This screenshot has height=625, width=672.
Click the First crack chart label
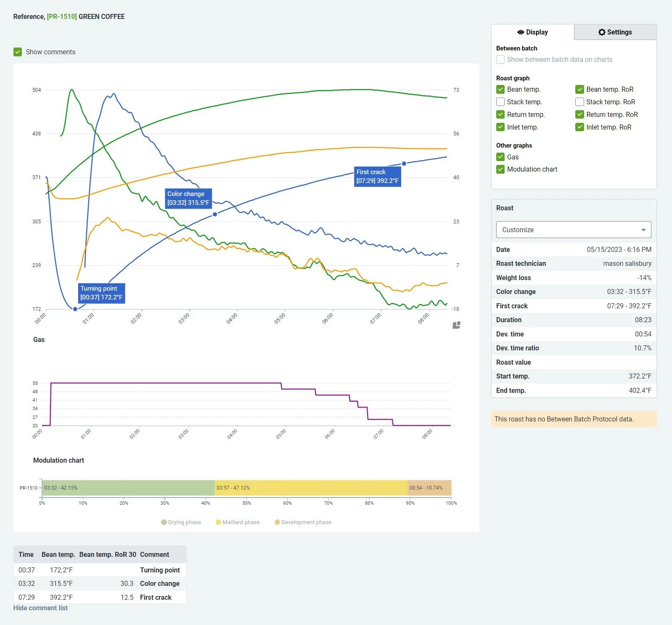click(377, 176)
